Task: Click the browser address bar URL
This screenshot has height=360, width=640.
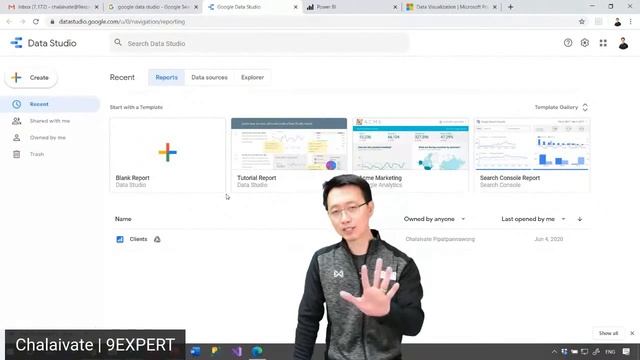Action: 122,22
